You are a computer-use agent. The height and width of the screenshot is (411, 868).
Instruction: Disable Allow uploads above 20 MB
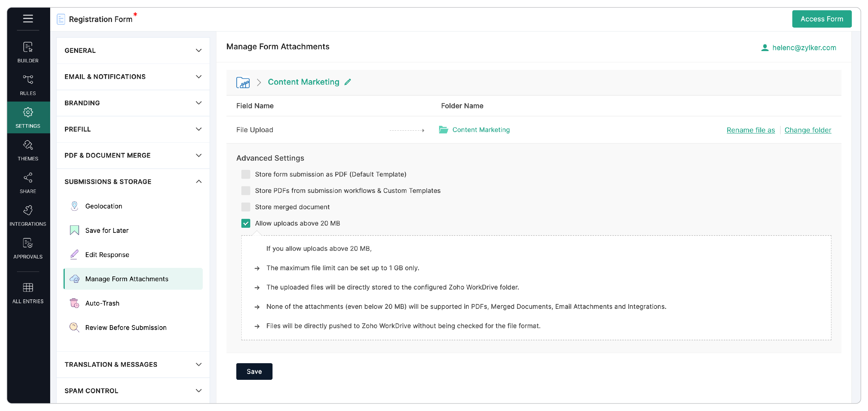245,223
